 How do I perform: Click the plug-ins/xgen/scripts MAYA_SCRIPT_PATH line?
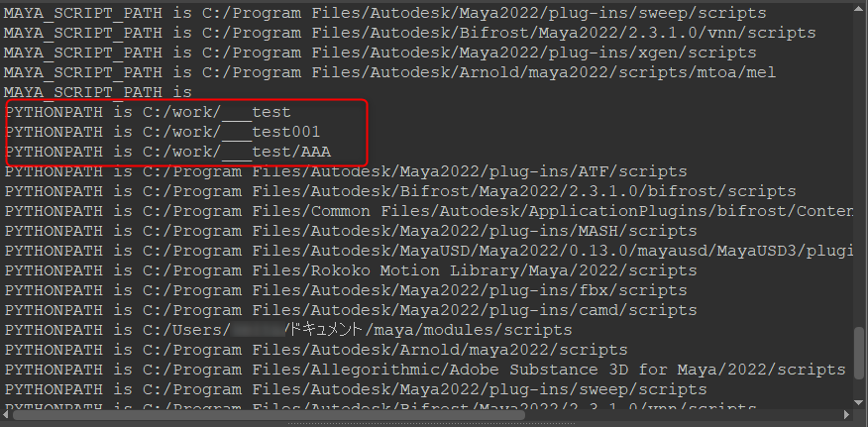coord(380,53)
